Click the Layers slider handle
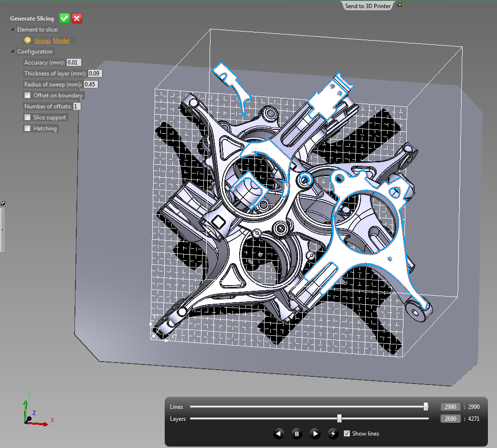The image size is (497, 448). [339, 418]
